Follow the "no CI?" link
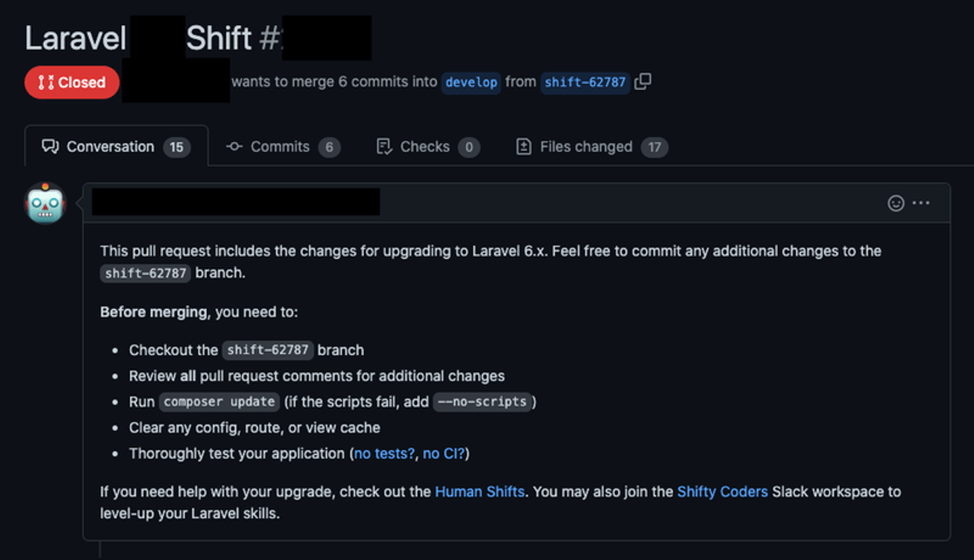Screen dimensions: 974x560 [x=444, y=453]
